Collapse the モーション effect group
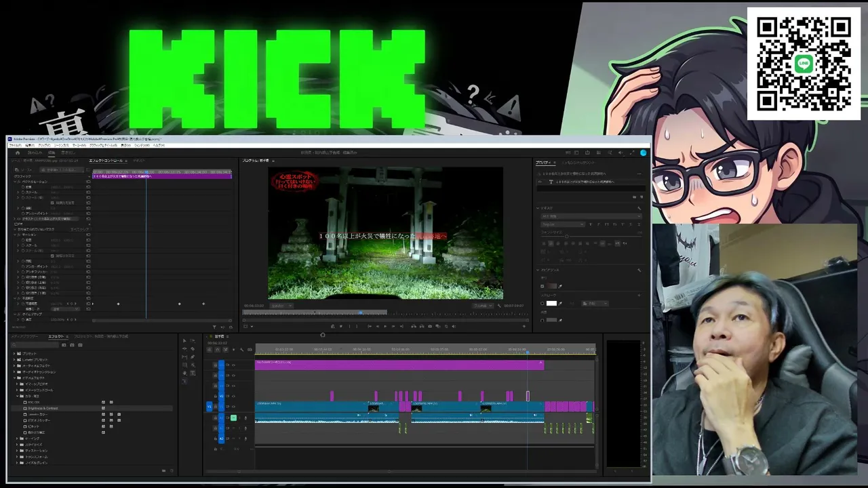This screenshot has height=488, width=868. [15, 235]
